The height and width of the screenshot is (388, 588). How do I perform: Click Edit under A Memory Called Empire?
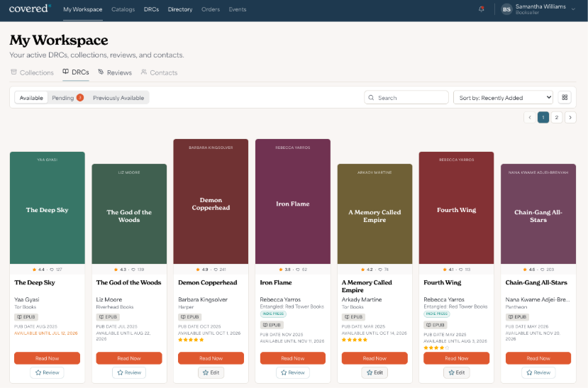point(375,372)
